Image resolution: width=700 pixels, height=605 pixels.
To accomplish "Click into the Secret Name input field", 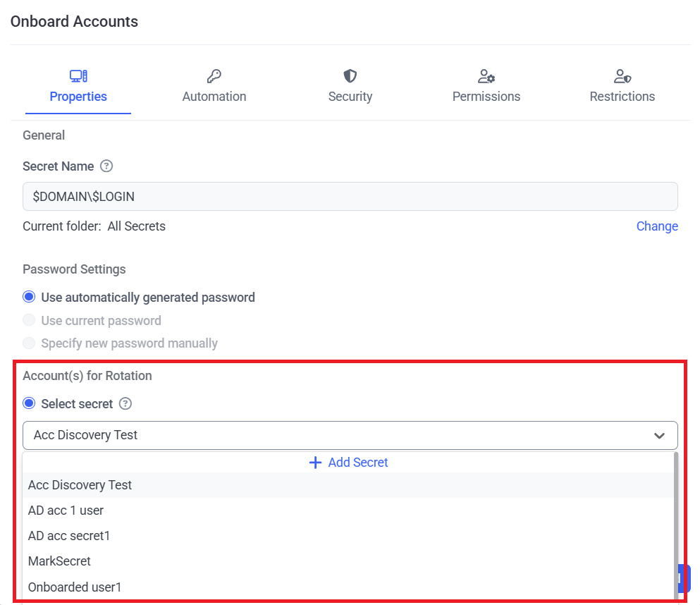I will point(350,197).
